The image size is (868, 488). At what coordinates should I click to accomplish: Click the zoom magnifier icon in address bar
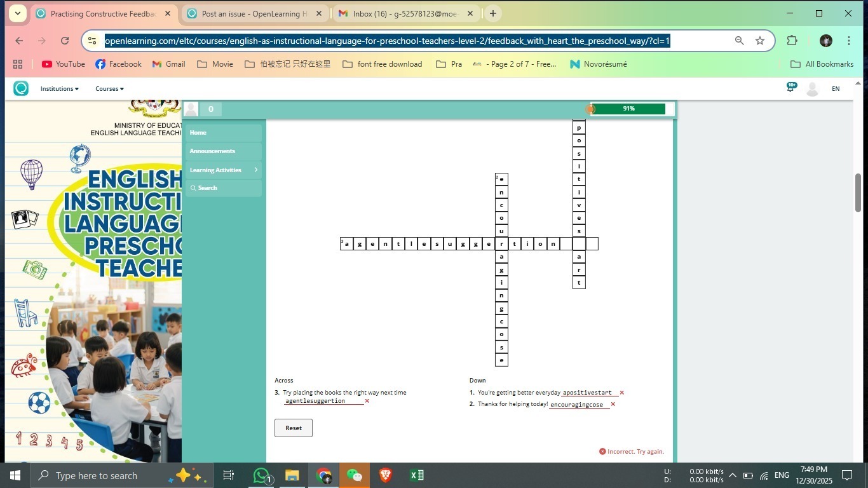tap(740, 41)
